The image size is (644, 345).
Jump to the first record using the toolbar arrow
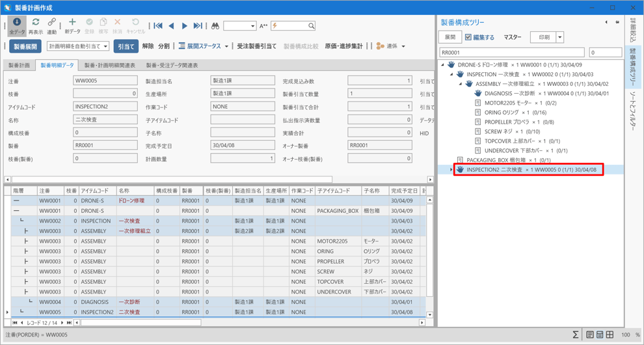point(158,26)
